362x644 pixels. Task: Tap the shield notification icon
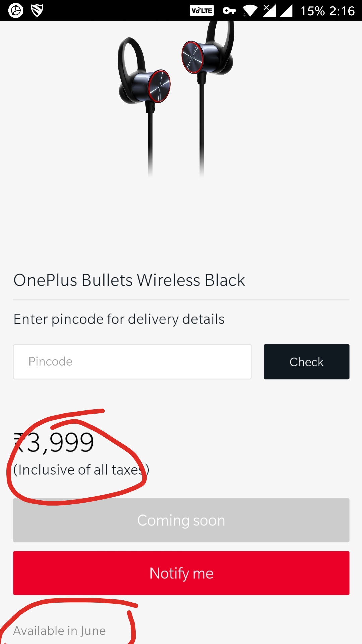37,11
